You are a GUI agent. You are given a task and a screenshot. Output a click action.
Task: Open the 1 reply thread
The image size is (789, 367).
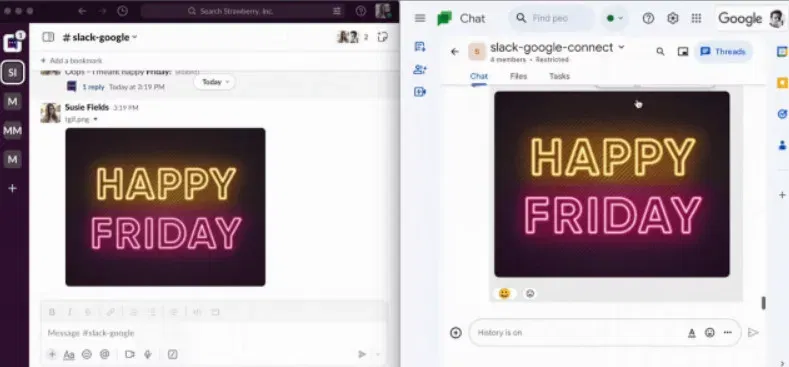click(x=93, y=87)
